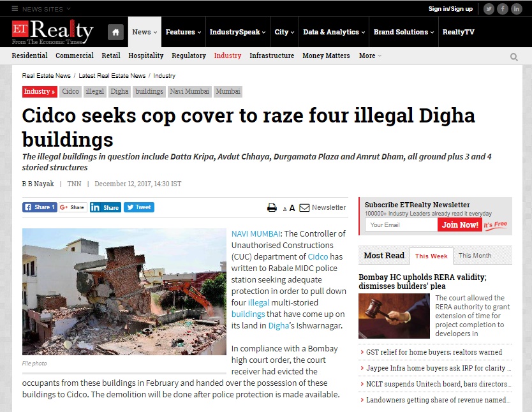Click the ET Realty logo
Viewport: 532px width, 412px height.
point(52,32)
